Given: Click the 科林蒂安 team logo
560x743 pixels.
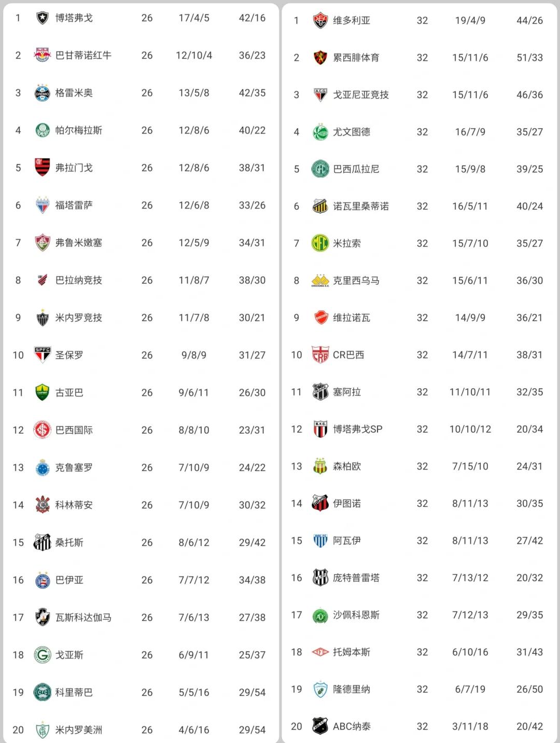Looking at the screenshot, I should click(x=43, y=505).
